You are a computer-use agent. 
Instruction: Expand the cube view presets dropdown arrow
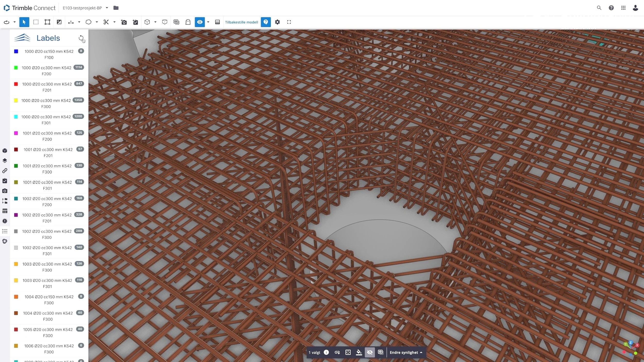click(155, 22)
